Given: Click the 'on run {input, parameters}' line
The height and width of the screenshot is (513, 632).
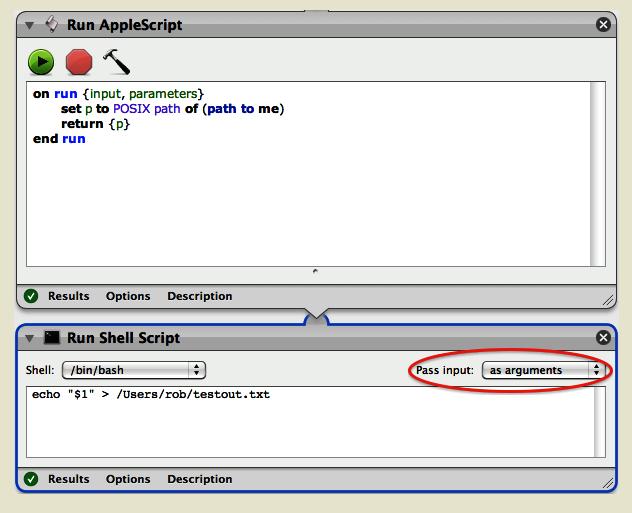Looking at the screenshot, I should coord(118,94).
